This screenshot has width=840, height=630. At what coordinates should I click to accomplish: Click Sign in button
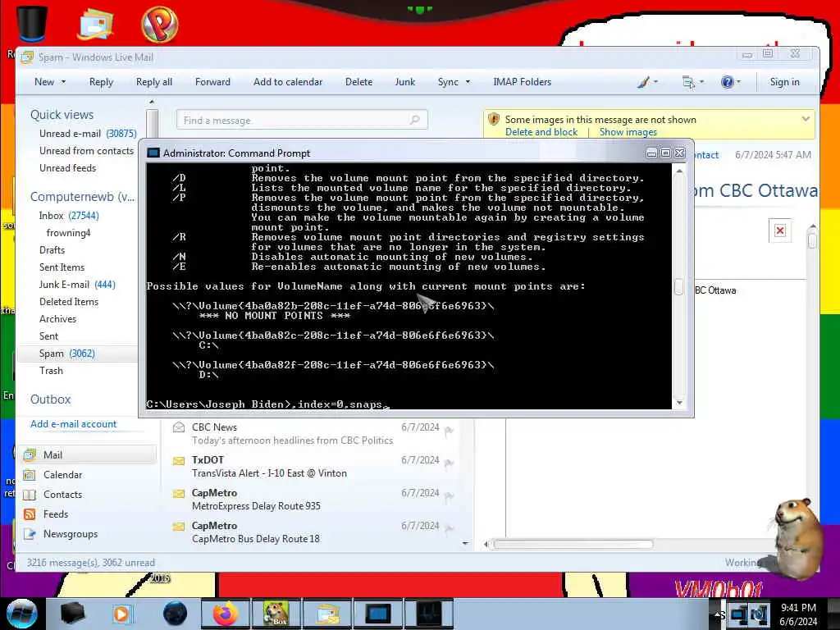[x=784, y=82]
